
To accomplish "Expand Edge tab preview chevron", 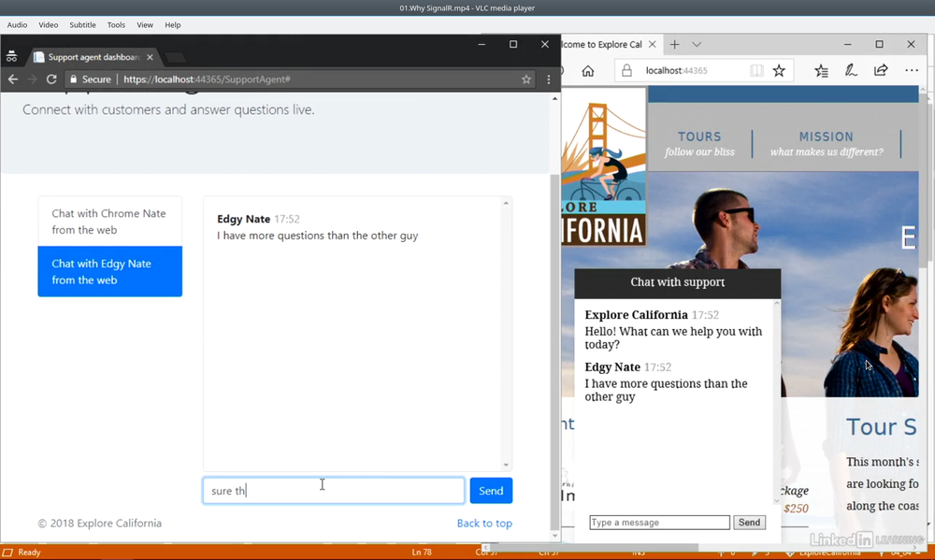I will pyautogui.click(x=697, y=44).
